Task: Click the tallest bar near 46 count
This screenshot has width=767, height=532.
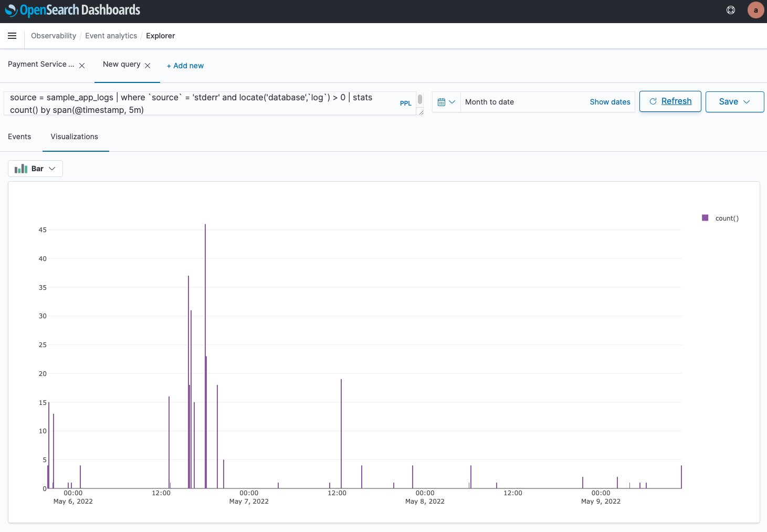Action: coord(205,356)
